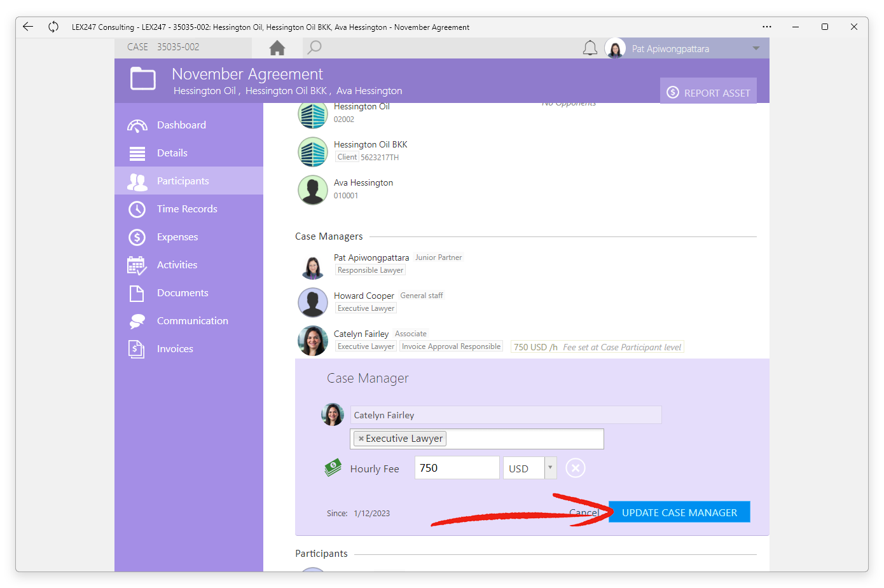Refresh the page with the sync icon

pos(53,27)
